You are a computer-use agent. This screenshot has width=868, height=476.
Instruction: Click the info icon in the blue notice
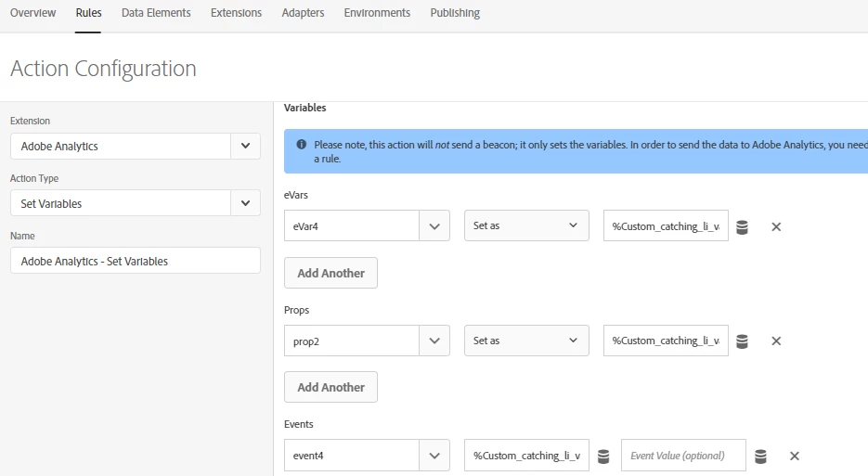pyautogui.click(x=301, y=145)
